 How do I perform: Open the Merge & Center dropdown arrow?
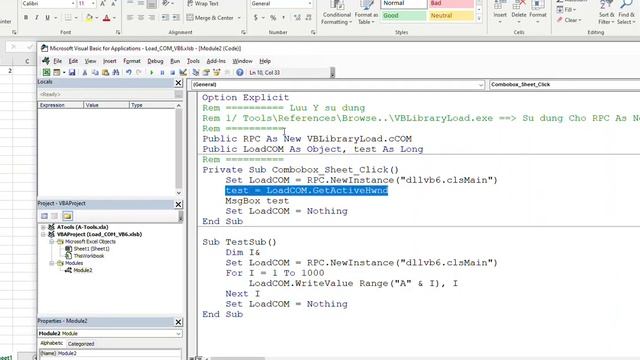pos(239,18)
